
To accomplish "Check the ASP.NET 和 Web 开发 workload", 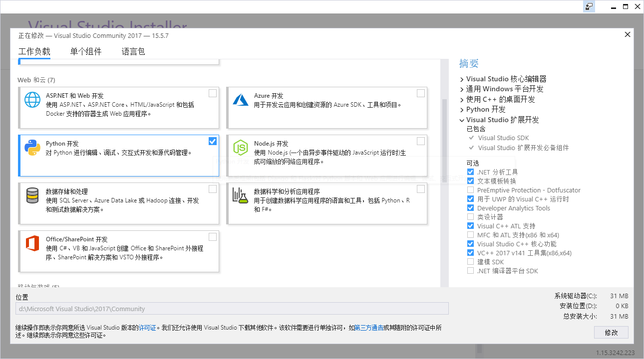I will (213, 93).
